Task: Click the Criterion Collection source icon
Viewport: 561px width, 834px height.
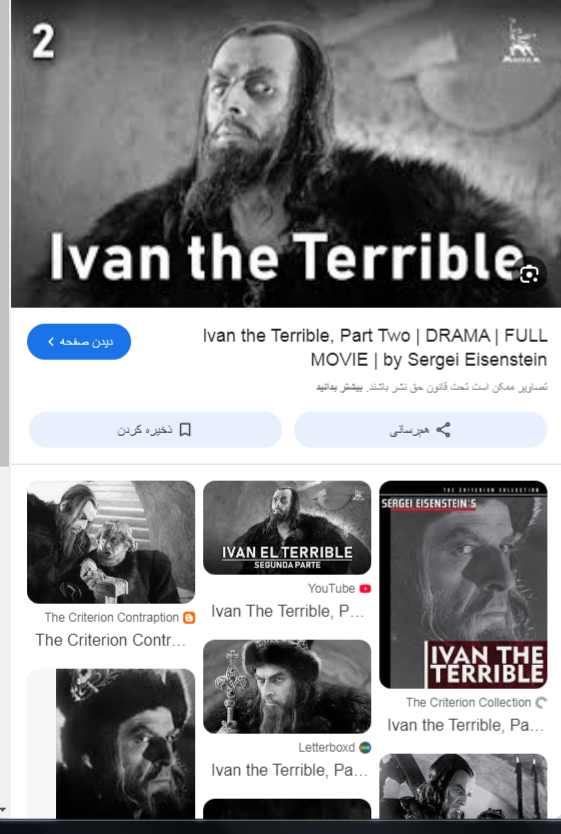Action: pos(541,703)
